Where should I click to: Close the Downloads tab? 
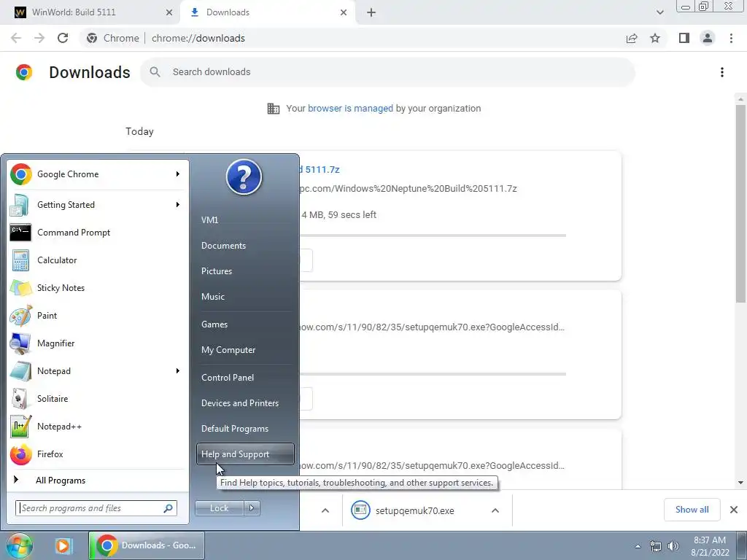click(344, 12)
